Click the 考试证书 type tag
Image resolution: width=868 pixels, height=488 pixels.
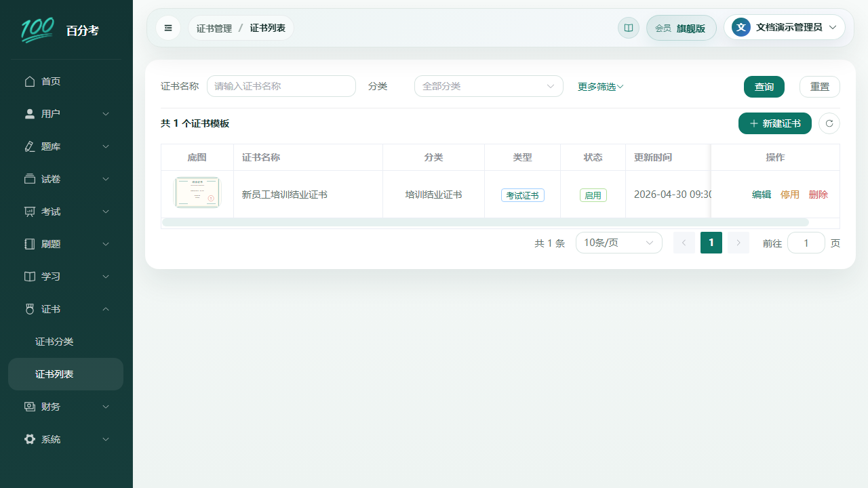[x=523, y=195]
